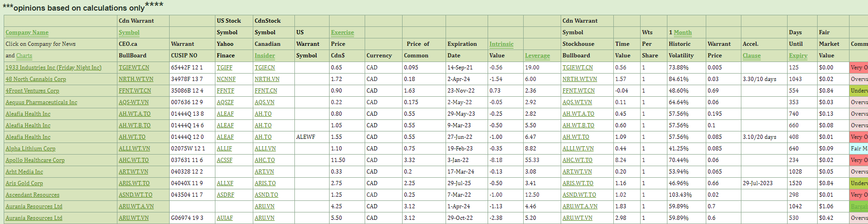The height and width of the screenshot is (224, 868).
Task: Click the ARIS.TO Canadian stock symbol
Action: pos(265,183)
